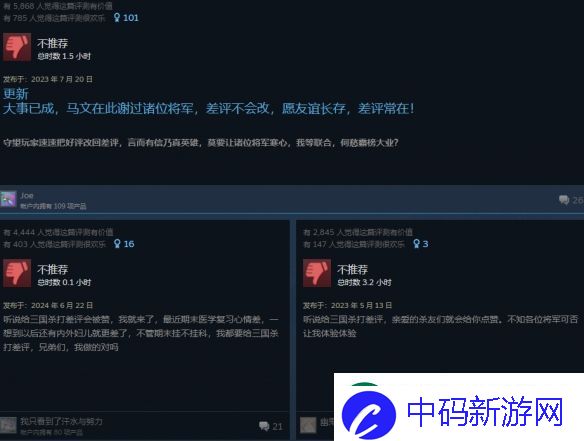Click 有 4,444 人觉得这篇评测有价值 text

[58, 232]
